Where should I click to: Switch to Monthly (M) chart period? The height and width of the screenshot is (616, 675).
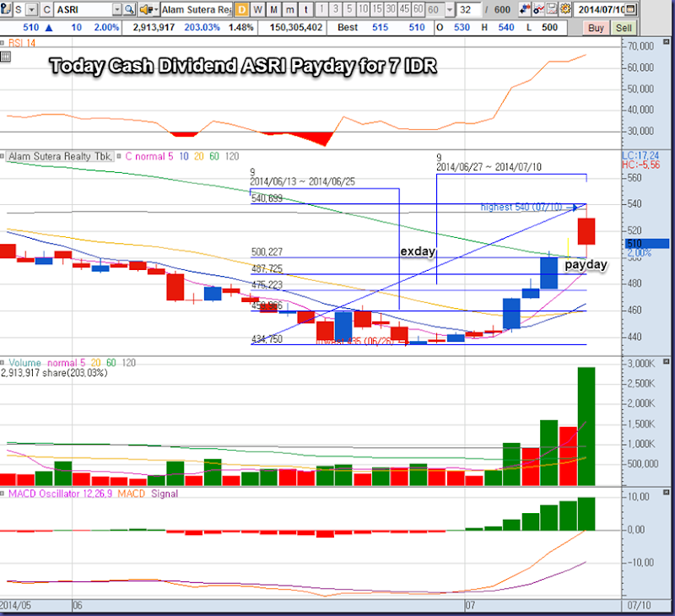pyautogui.click(x=273, y=9)
